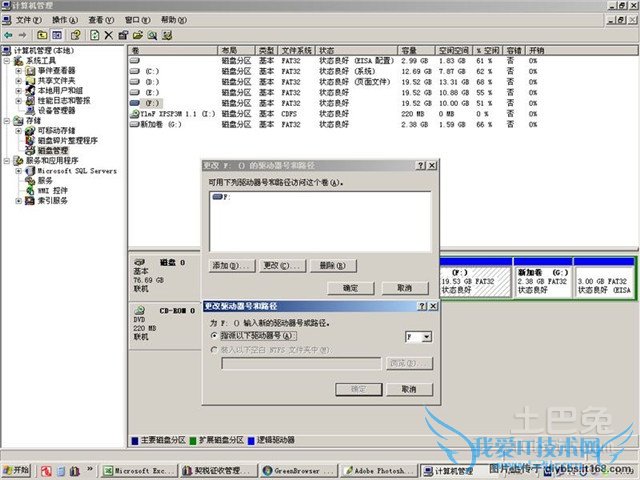Image resolution: width=640 pixels, height=480 pixels.
Task: Select F: entry in dialog list
Action: tap(222, 197)
